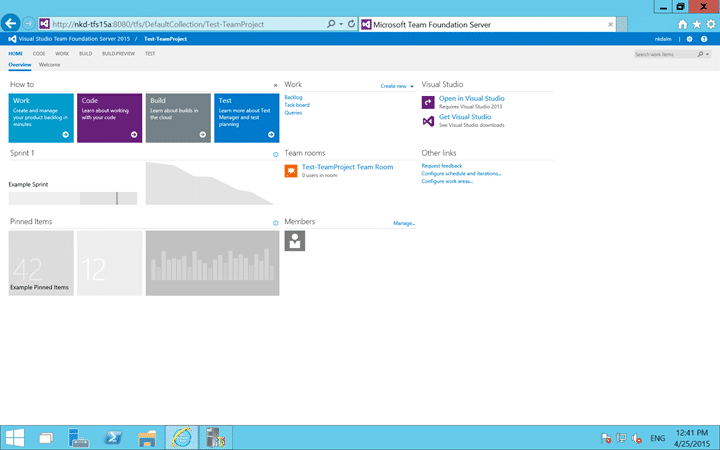720x450 pixels.
Task: Click the Visual Studio logo in TFS header
Action: (12, 39)
